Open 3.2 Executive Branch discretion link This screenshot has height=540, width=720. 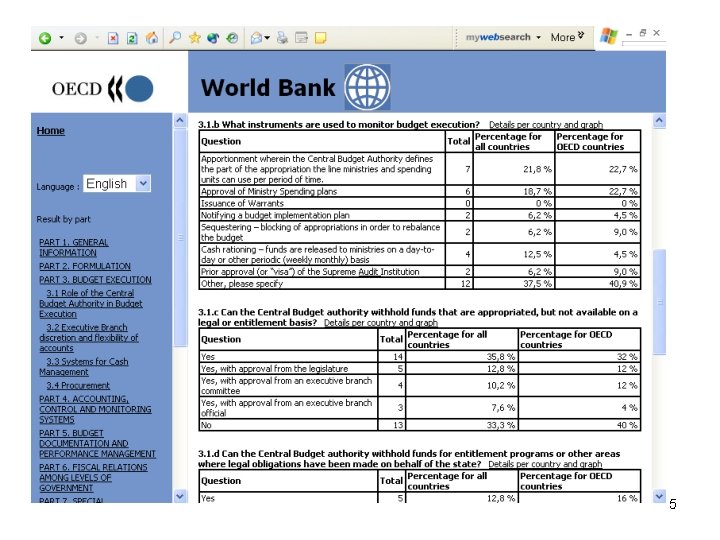[88, 338]
